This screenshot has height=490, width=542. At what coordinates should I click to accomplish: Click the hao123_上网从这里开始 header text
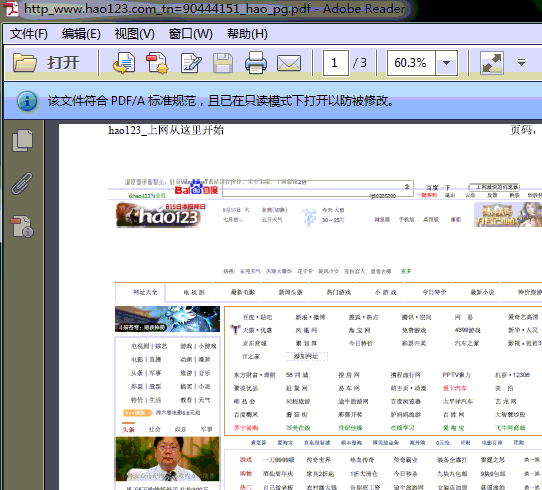(166, 130)
